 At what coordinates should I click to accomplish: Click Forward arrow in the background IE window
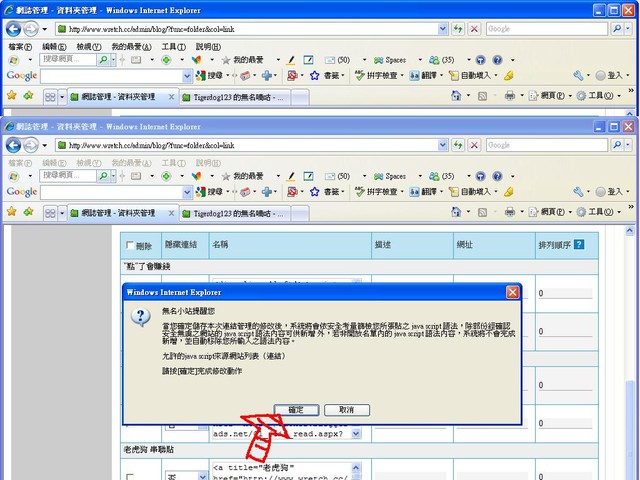click(31, 29)
